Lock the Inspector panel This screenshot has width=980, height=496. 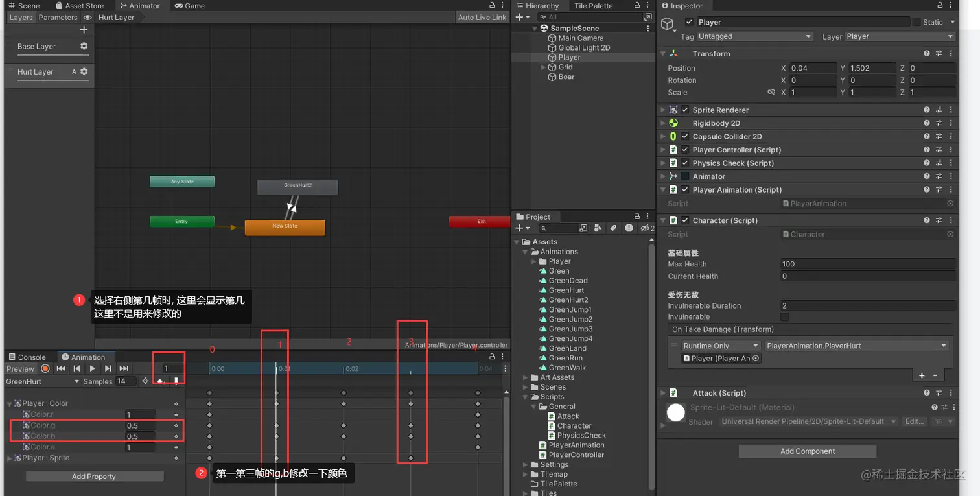point(939,6)
